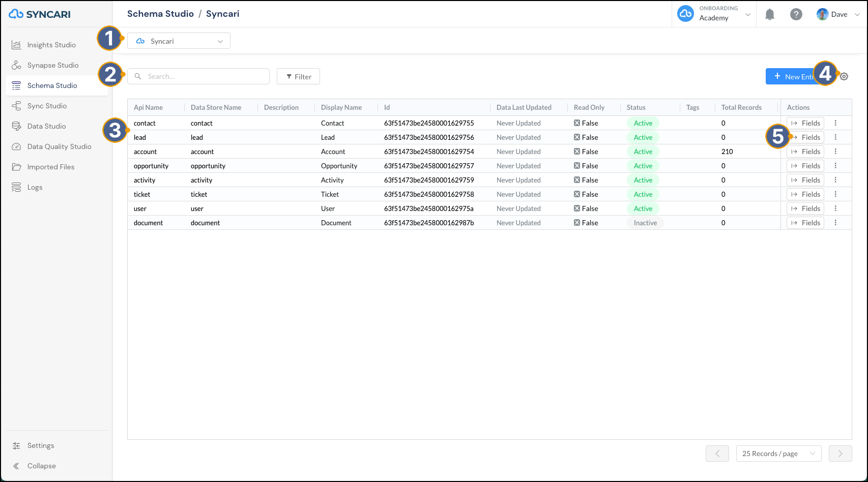Image resolution: width=868 pixels, height=482 pixels.
Task: Click the 210 total records value
Action: (727, 152)
